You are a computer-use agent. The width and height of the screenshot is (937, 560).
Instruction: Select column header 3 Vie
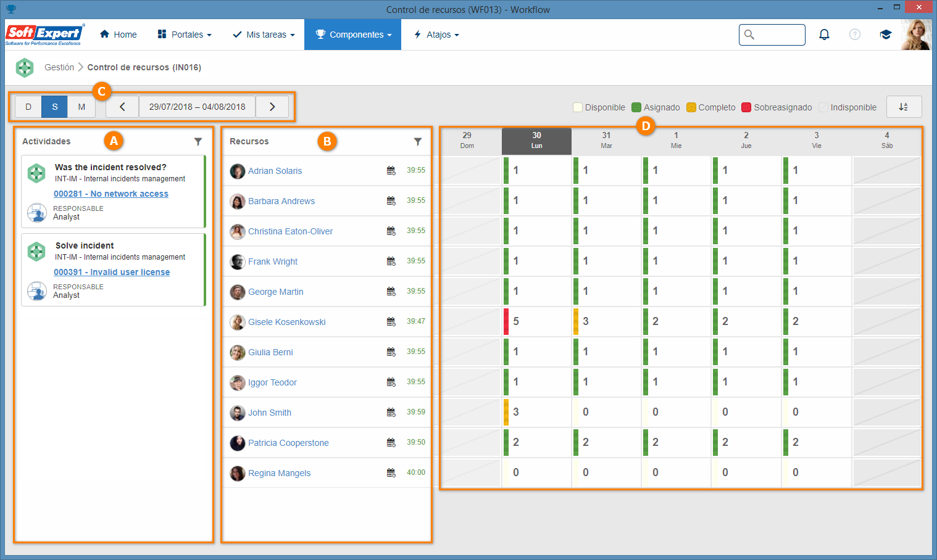tap(817, 141)
